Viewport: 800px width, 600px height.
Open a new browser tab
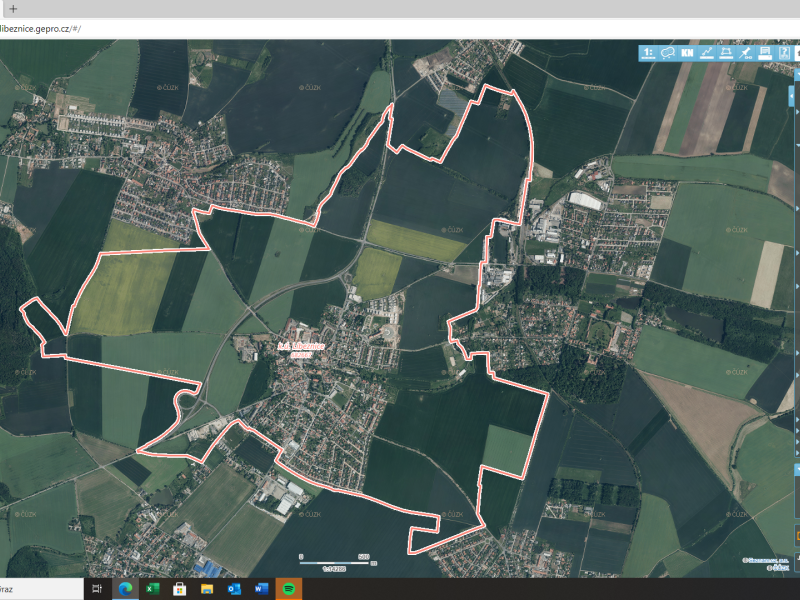[x=13, y=8]
